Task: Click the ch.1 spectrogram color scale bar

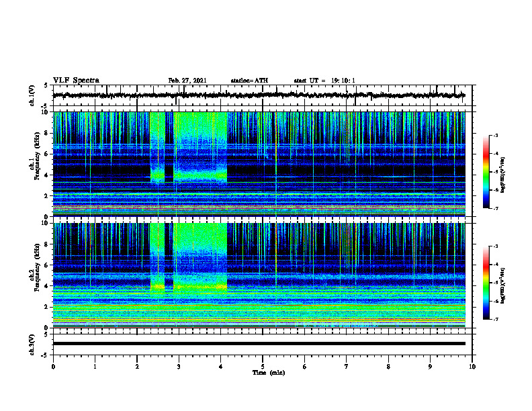Action: 486,172
